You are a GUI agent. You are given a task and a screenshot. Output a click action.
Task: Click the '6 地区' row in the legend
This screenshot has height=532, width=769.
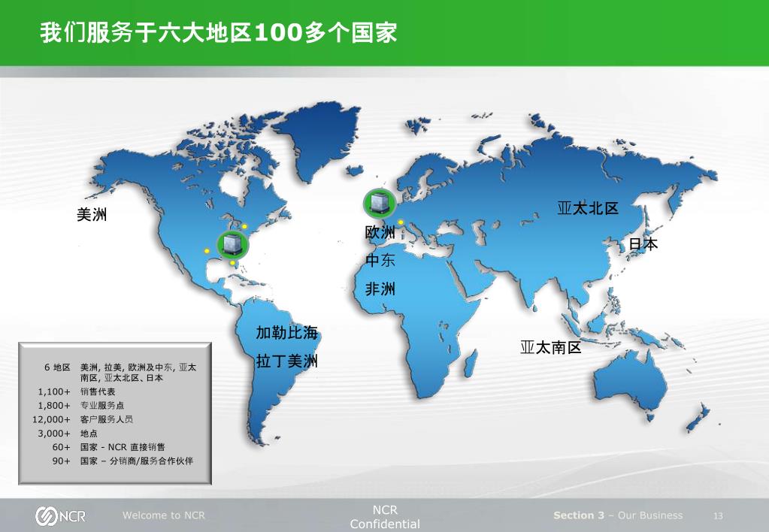click(120, 373)
